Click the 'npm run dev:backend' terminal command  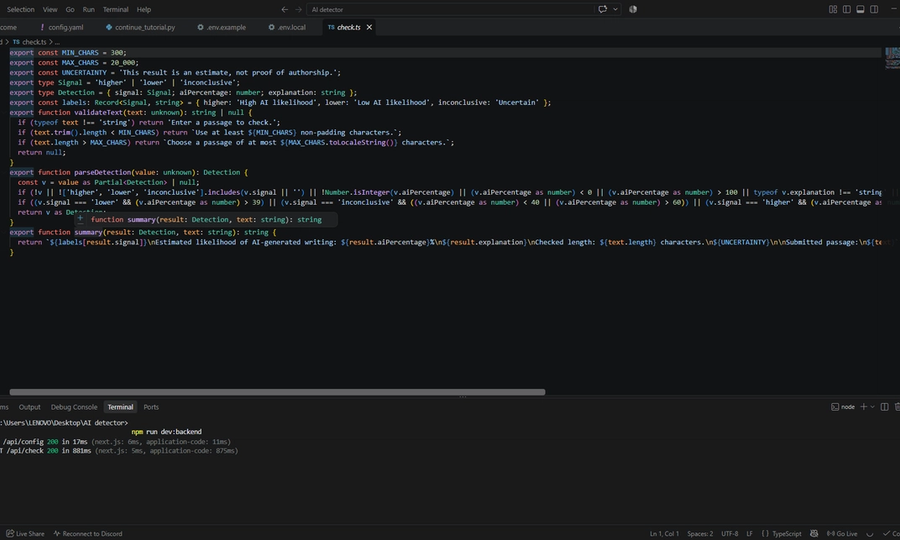(x=166, y=432)
